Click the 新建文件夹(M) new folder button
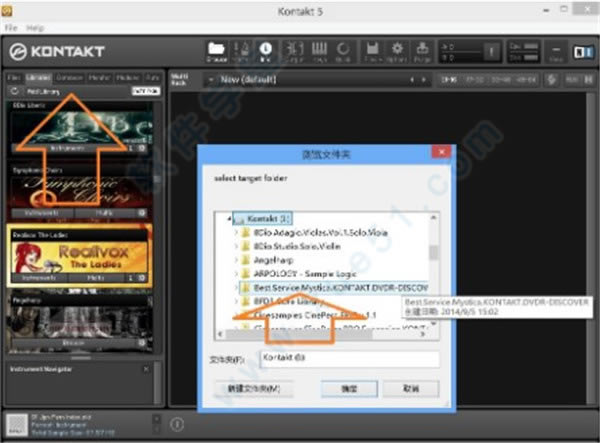This screenshot has height=443, width=600. tap(254, 389)
